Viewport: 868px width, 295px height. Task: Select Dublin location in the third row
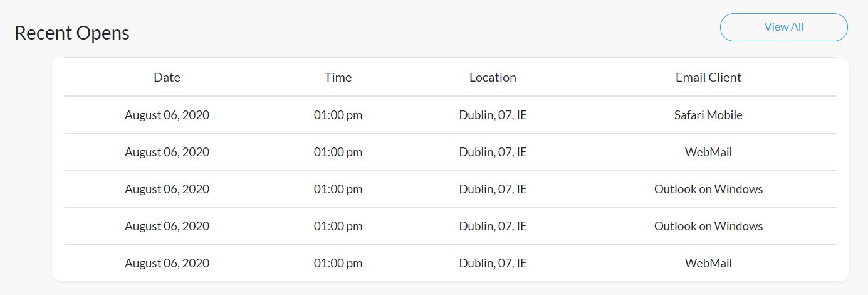(x=493, y=189)
